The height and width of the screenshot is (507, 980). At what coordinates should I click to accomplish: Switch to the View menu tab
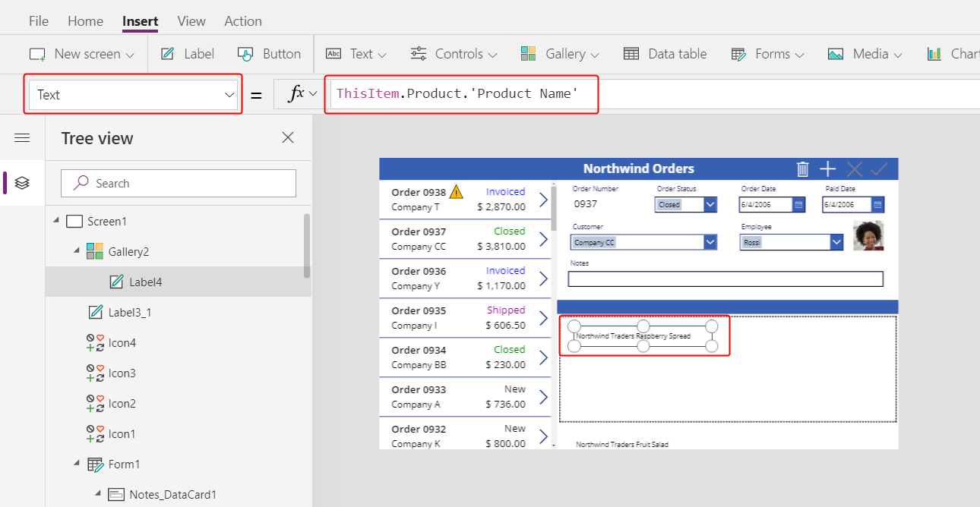click(x=191, y=21)
